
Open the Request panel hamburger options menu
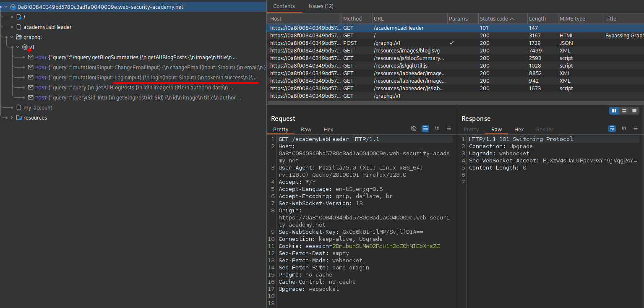[x=449, y=129]
